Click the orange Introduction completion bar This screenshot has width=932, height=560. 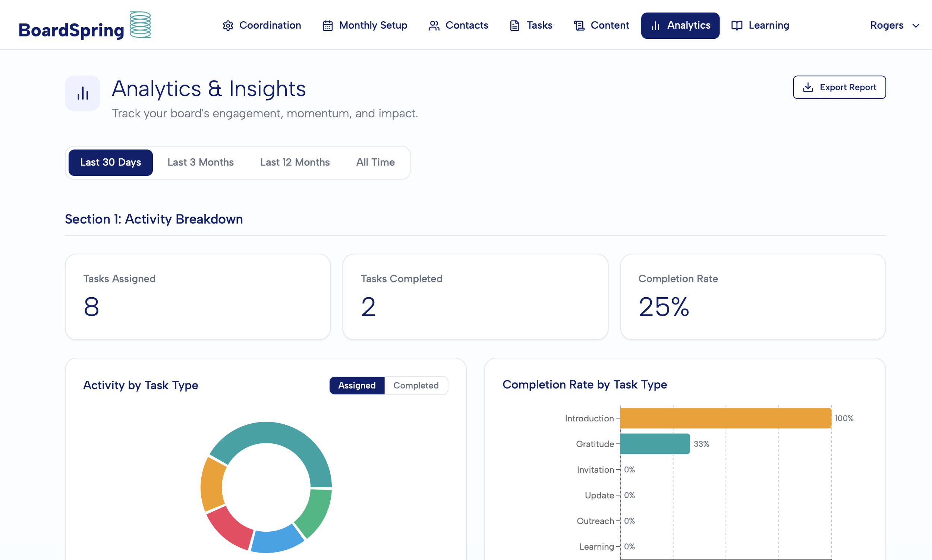725,418
